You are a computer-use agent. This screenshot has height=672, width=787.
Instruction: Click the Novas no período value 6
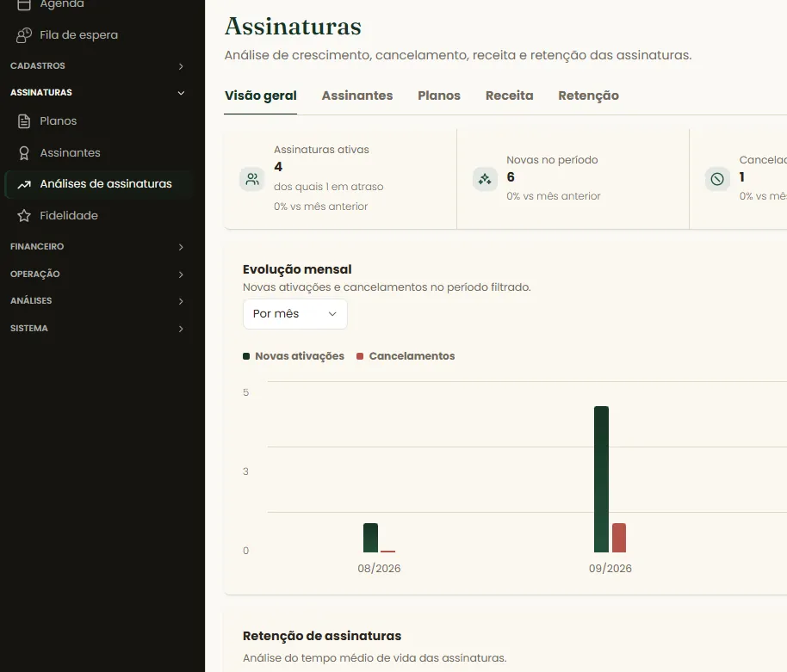click(x=511, y=177)
